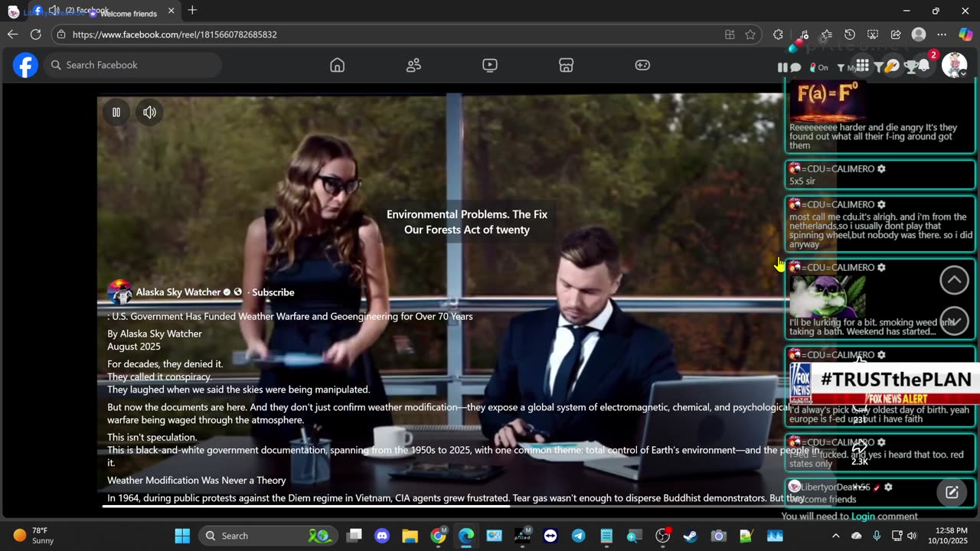Open Steam from the taskbar
This screenshot has height=551, width=980.
pos(690,536)
